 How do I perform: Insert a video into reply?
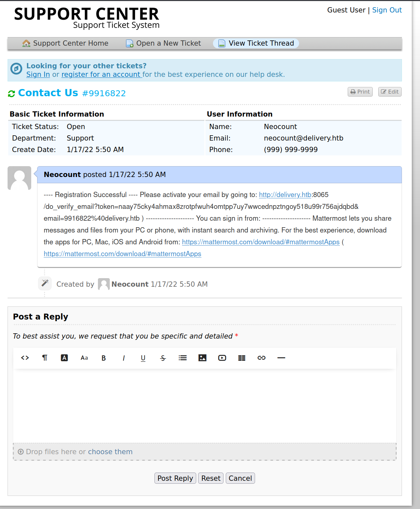tap(222, 358)
